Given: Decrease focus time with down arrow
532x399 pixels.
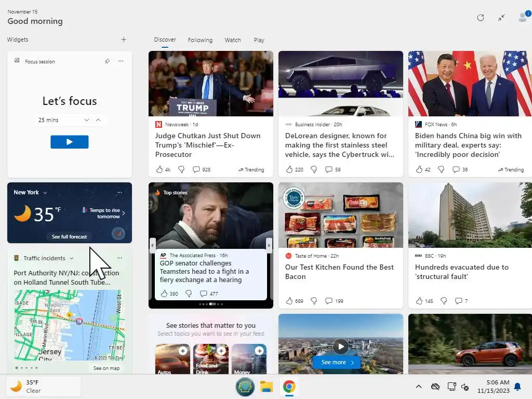Looking at the screenshot, I should [x=87, y=120].
